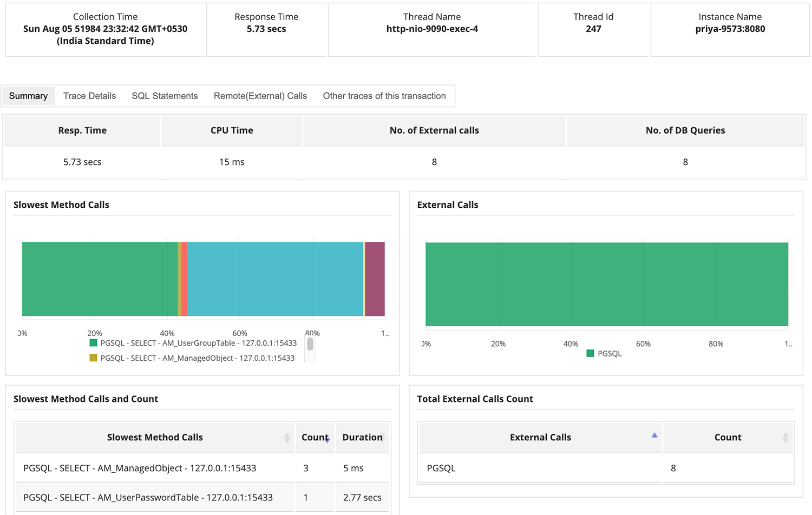
Task: Toggle PGSQL series in External Calls legend
Action: 605,353
